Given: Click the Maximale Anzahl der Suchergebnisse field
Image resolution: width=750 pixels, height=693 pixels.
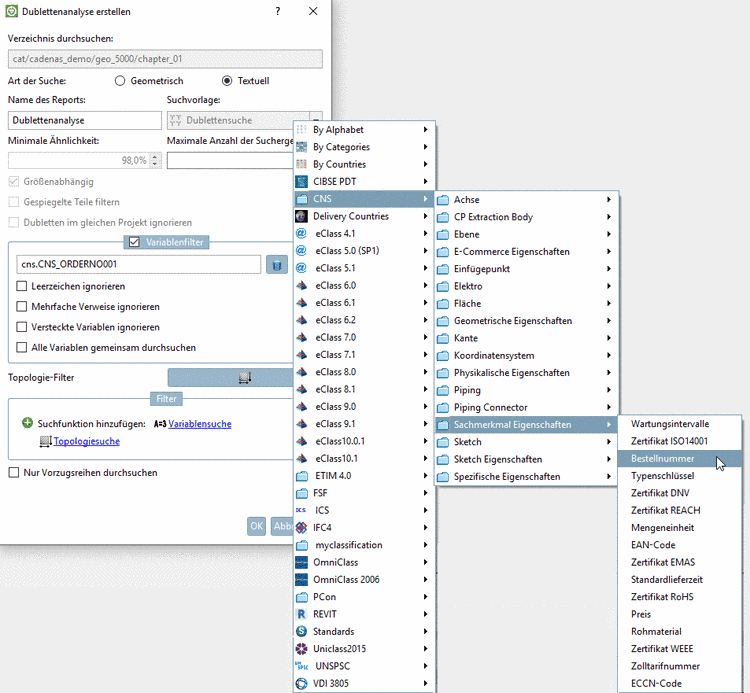Looking at the screenshot, I should click(x=230, y=161).
